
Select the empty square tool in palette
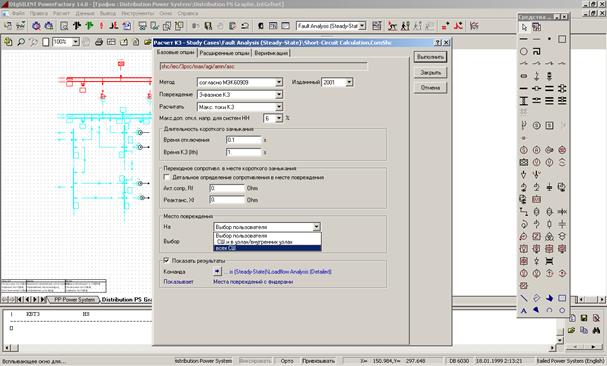point(562,39)
